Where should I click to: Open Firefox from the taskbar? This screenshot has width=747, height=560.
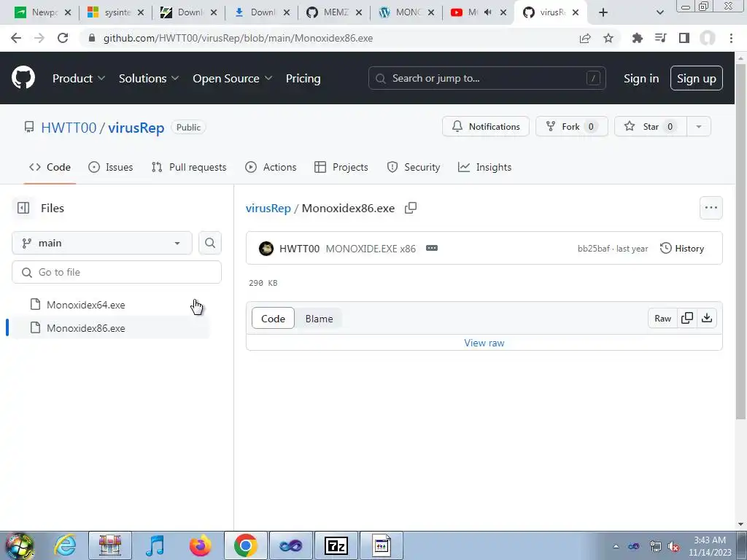(x=200, y=545)
